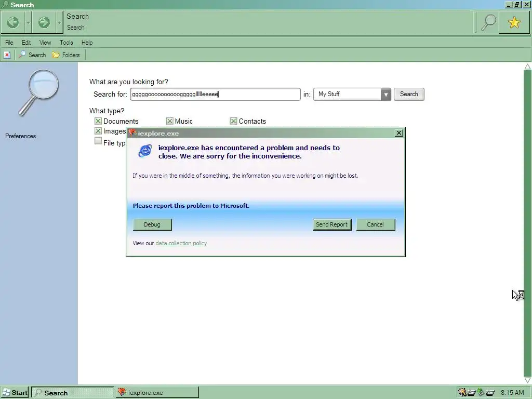This screenshot has width=532, height=399.
Task: Expand the My Stuff location dropdown
Action: click(385, 95)
